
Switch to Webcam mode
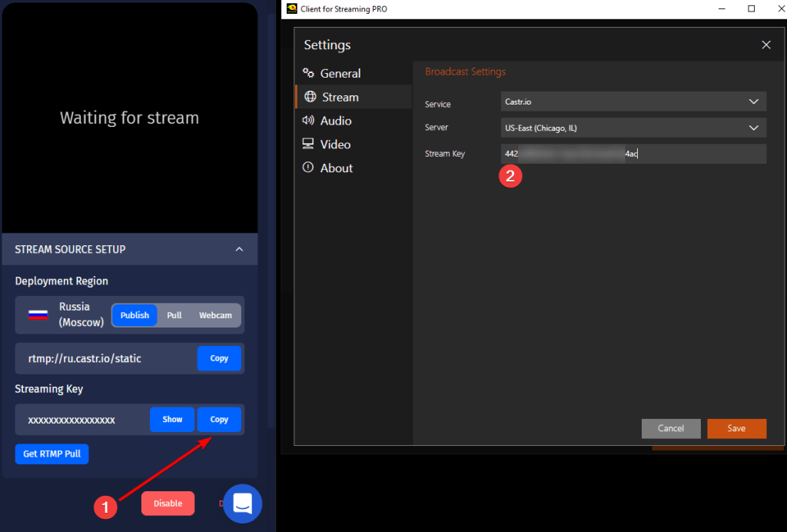pyautogui.click(x=215, y=315)
